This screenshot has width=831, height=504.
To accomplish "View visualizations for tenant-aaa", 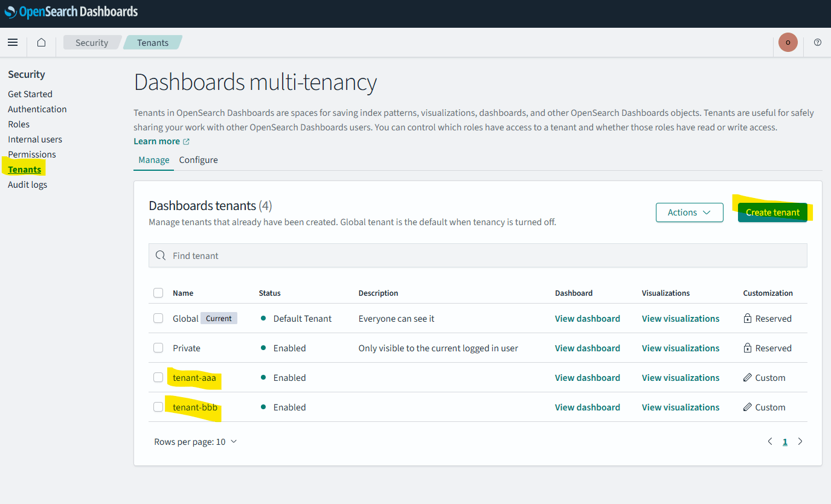I will click(681, 378).
